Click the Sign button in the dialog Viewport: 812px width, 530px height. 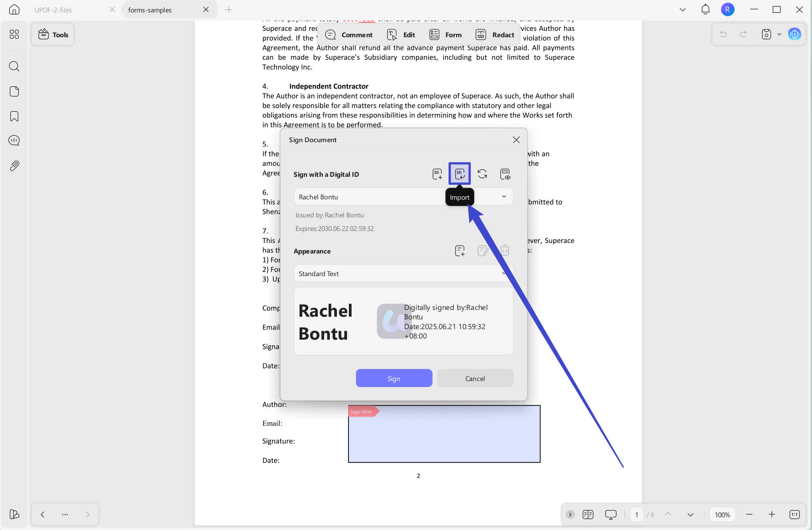(394, 378)
